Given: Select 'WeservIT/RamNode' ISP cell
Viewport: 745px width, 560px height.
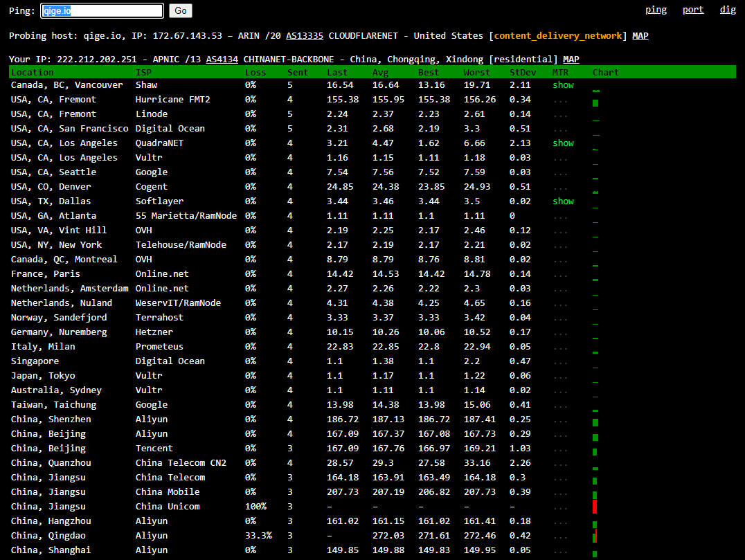Looking at the screenshot, I should click(178, 303).
